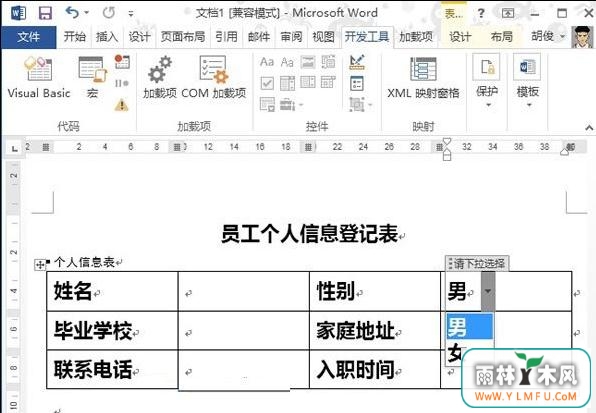The width and height of the screenshot is (596, 413).
Task: Click the tab selector at ruler corner
Action: coord(14,148)
